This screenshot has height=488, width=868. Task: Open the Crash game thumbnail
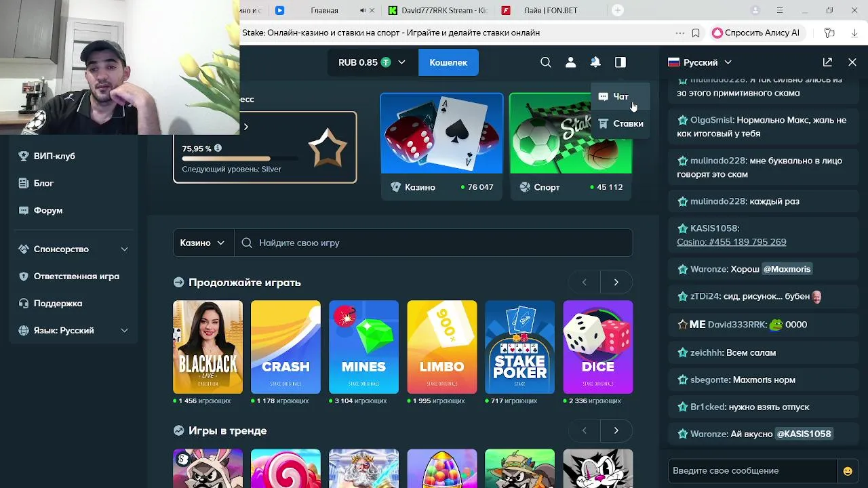(285, 347)
